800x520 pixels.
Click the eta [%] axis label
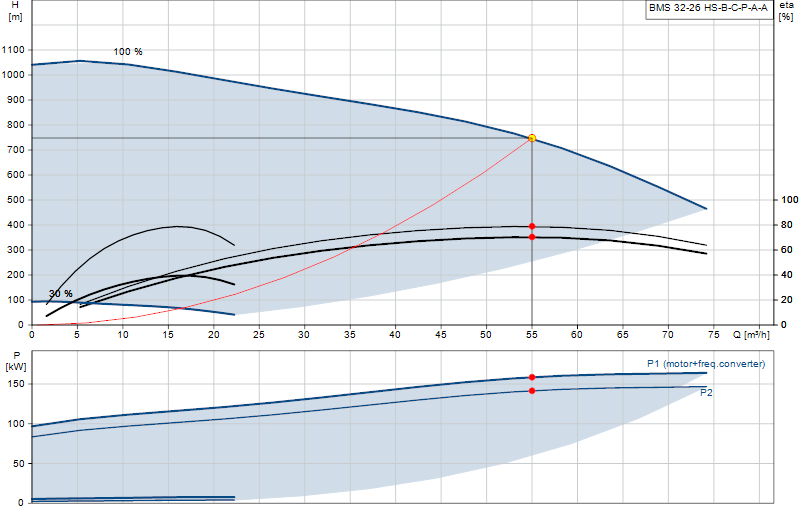pyautogui.click(x=786, y=11)
